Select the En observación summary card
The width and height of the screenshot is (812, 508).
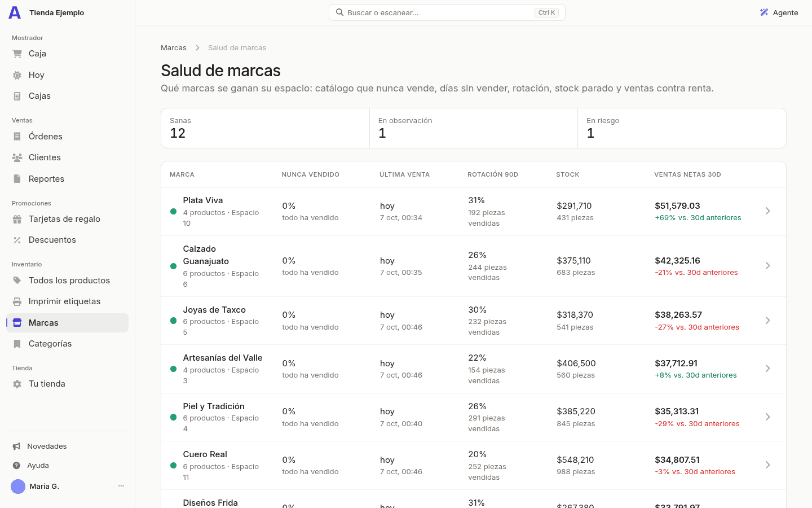tap(474, 128)
